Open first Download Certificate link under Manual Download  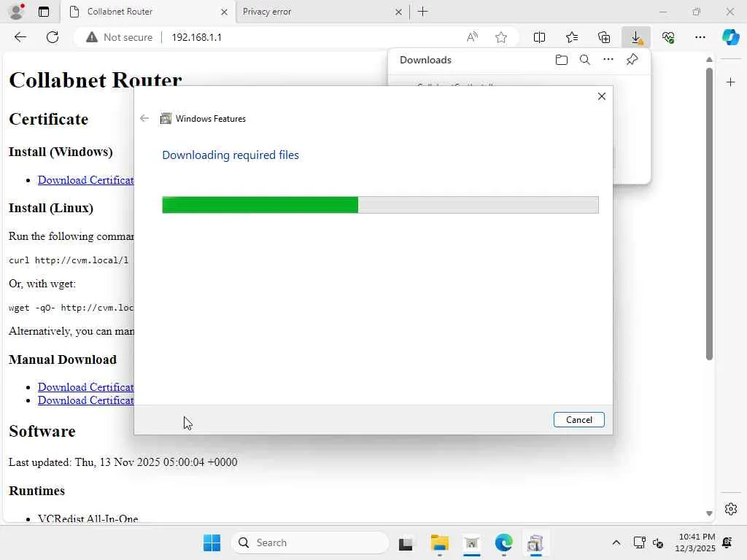point(86,387)
